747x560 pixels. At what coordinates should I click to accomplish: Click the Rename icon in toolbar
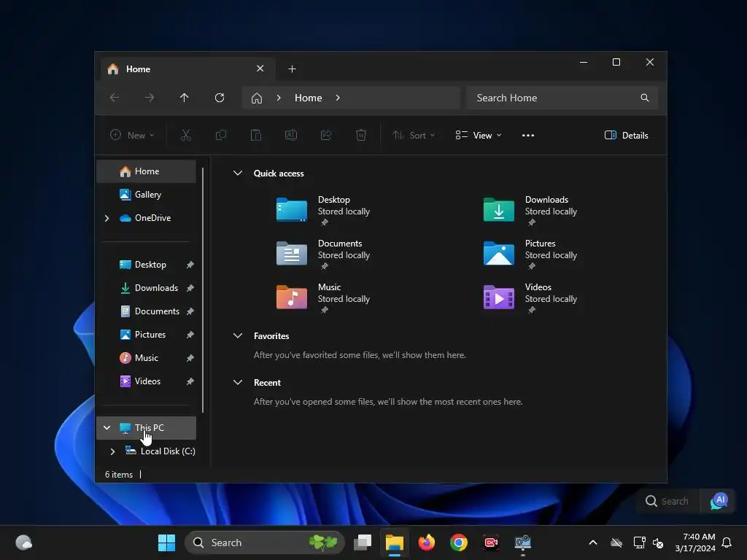[x=291, y=135]
